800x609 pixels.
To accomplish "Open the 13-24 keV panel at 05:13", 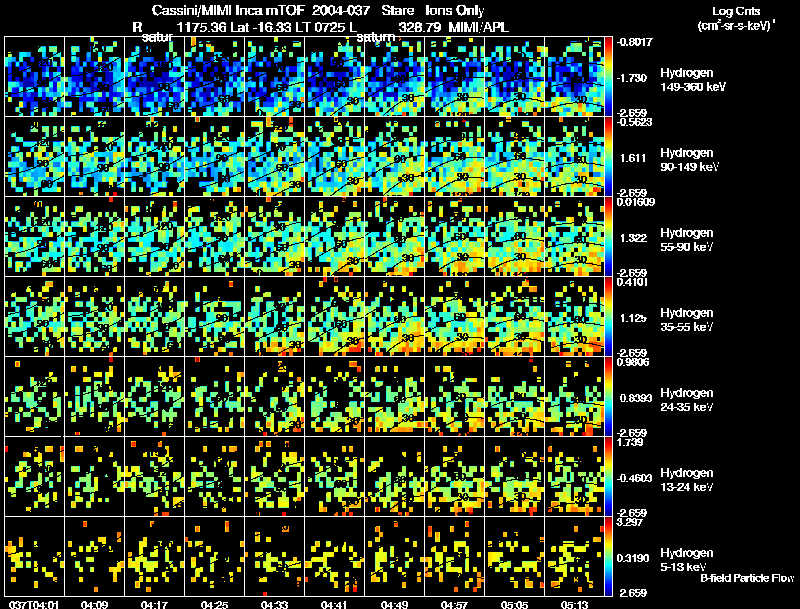I will [574, 477].
